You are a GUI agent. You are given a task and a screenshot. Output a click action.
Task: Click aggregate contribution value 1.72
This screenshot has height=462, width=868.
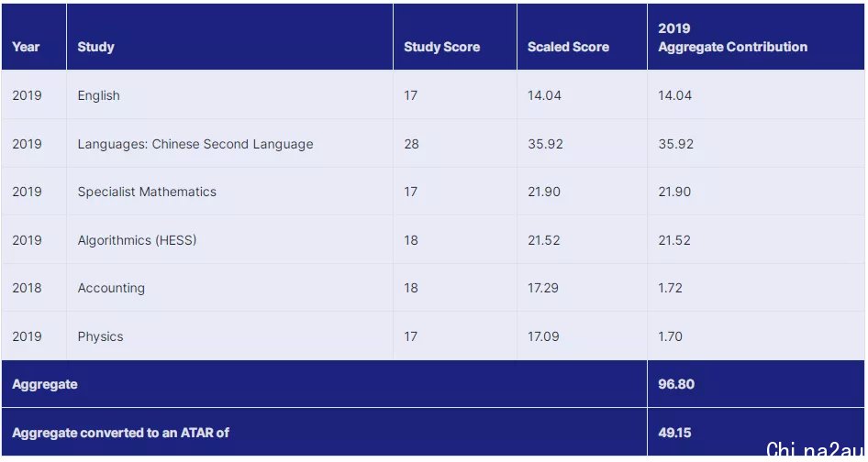pyautogui.click(x=670, y=288)
